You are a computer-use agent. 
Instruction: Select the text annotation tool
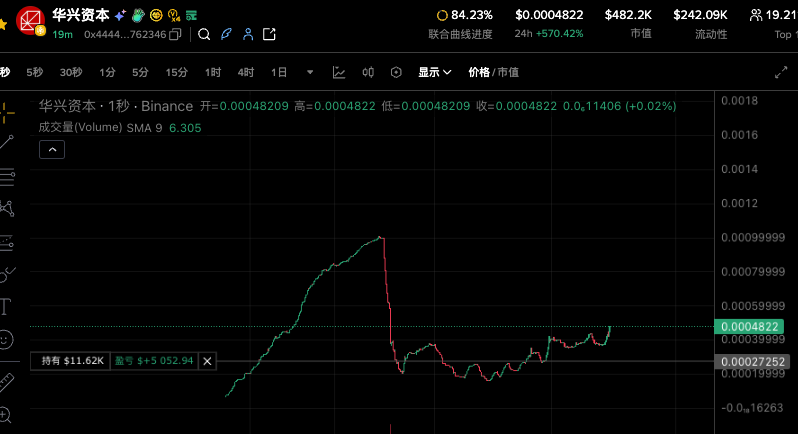5,307
